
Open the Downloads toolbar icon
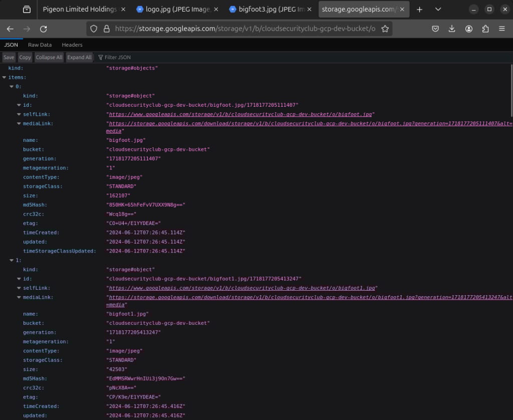452,29
